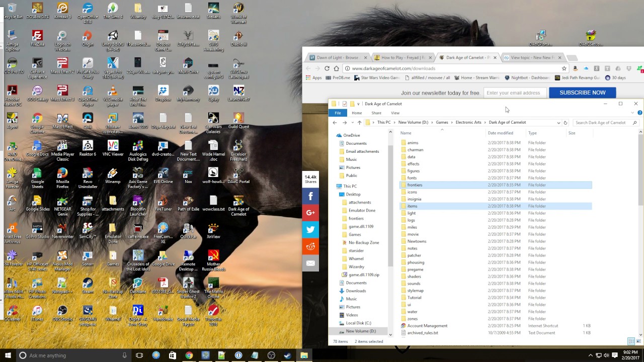The width and height of the screenshot is (644, 362).
Task: Open the Explorer Home ribbon tab
Action: (357, 113)
